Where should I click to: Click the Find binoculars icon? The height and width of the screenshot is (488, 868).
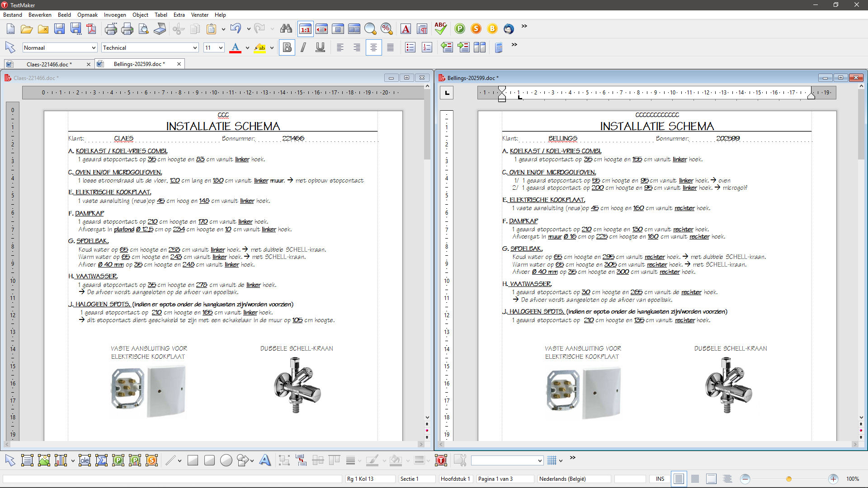pos(286,29)
